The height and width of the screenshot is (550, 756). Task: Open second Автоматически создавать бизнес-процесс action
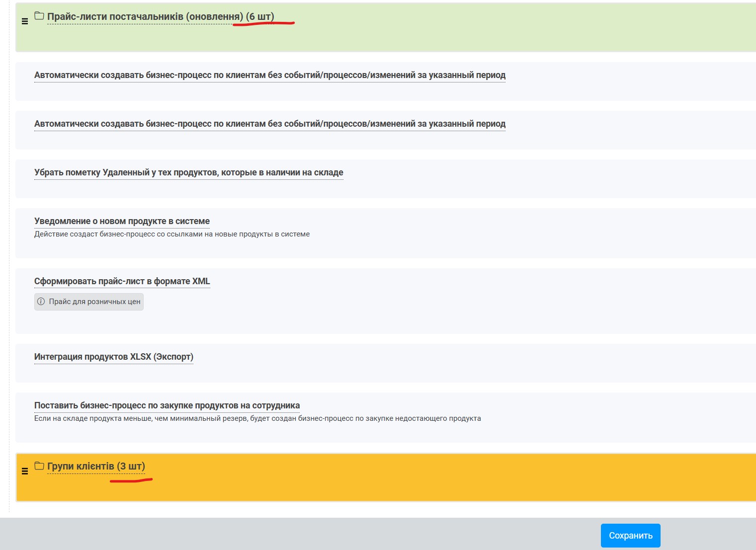pos(269,124)
